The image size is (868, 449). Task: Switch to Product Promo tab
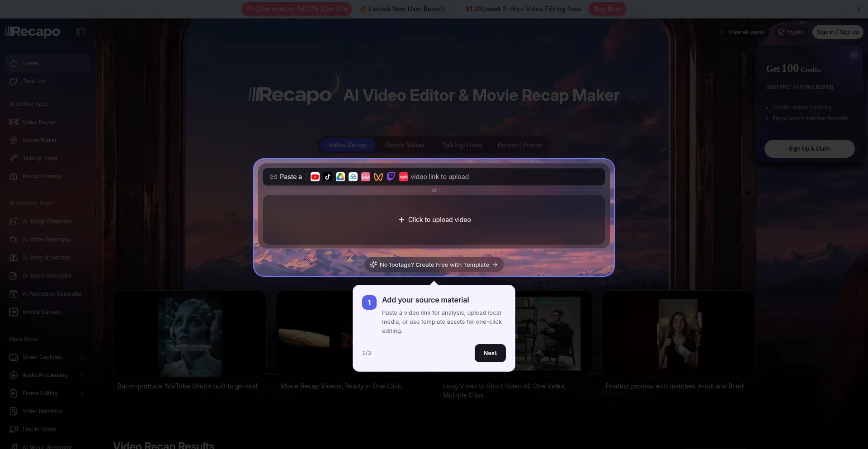point(520,145)
